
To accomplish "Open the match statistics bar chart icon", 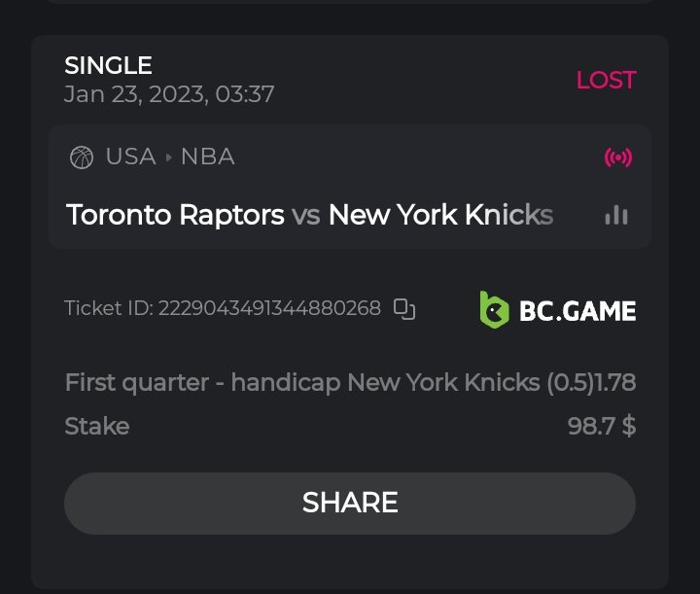I will click(615, 215).
